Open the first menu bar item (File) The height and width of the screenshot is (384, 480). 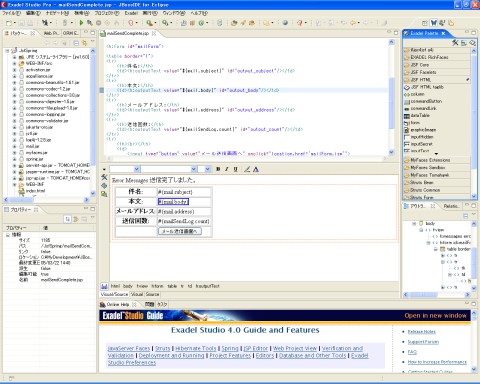[11, 13]
